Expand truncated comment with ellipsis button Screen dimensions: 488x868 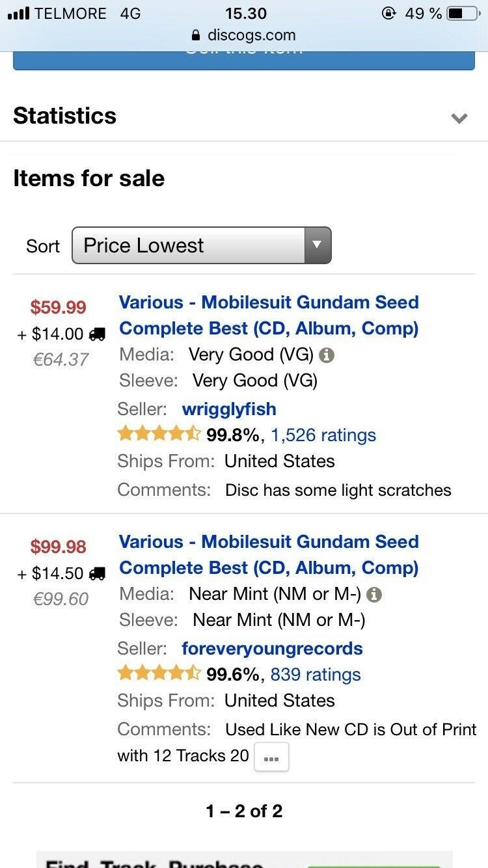271,757
